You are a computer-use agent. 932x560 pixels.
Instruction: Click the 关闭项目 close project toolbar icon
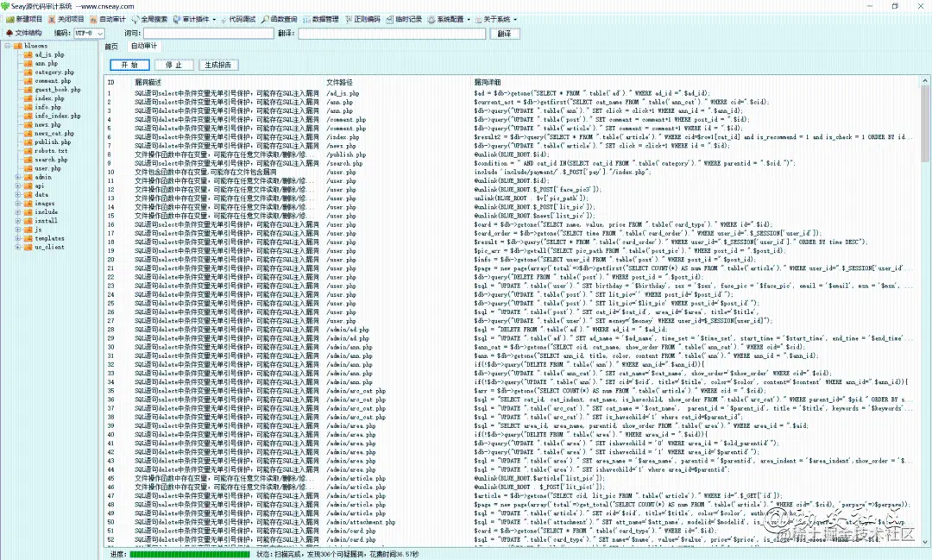(x=52, y=19)
